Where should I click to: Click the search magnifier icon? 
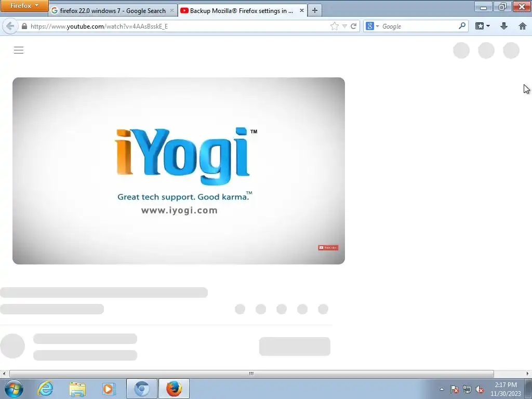pyautogui.click(x=462, y=26)
